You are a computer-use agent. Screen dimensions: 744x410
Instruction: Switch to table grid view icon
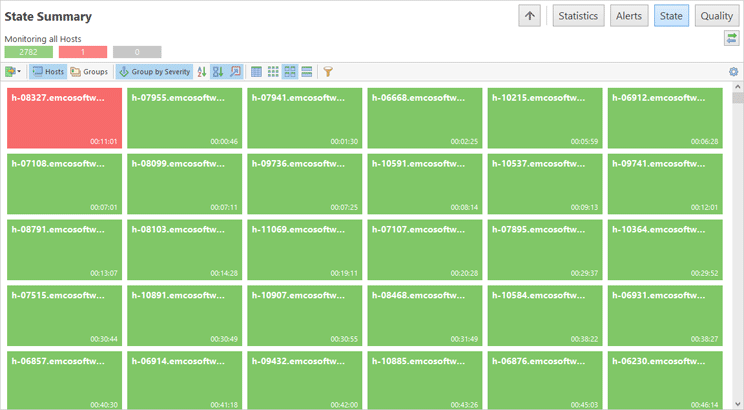[x=257, y=72]
